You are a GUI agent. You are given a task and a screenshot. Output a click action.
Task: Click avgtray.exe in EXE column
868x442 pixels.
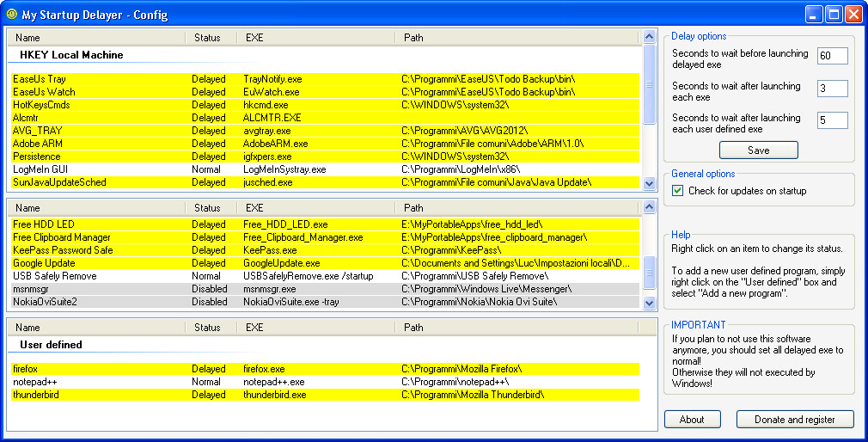tap(266, 131)
